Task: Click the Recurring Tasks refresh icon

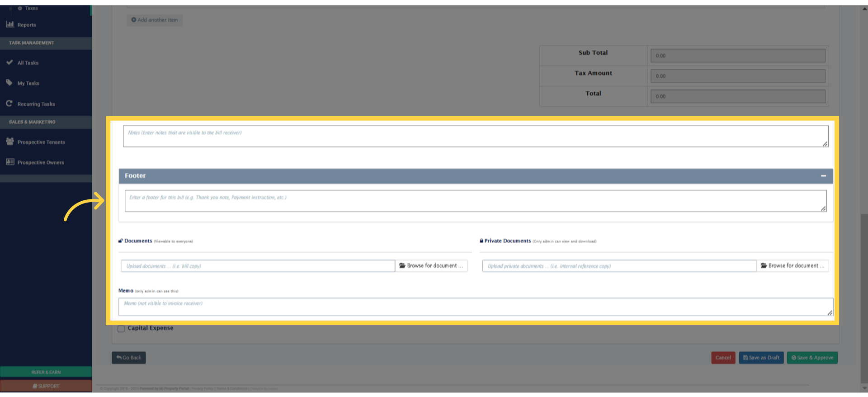Action: [9, 104]
